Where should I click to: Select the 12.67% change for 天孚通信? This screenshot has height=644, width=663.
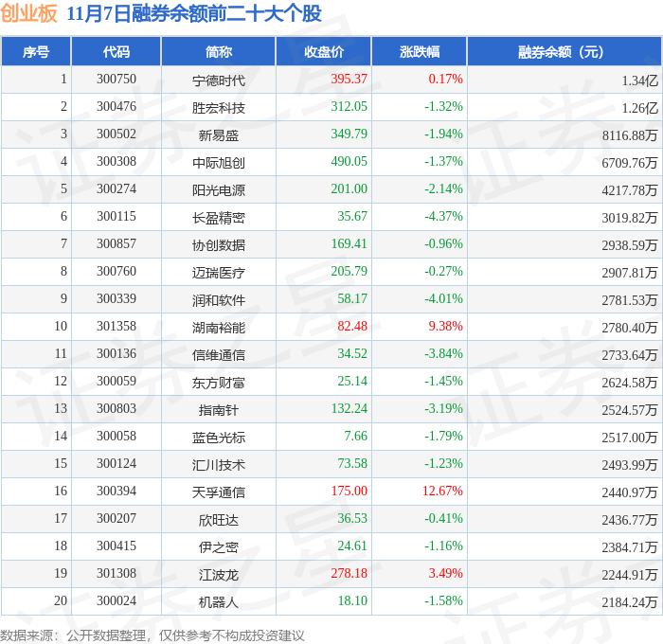click(x=442, y=491)
